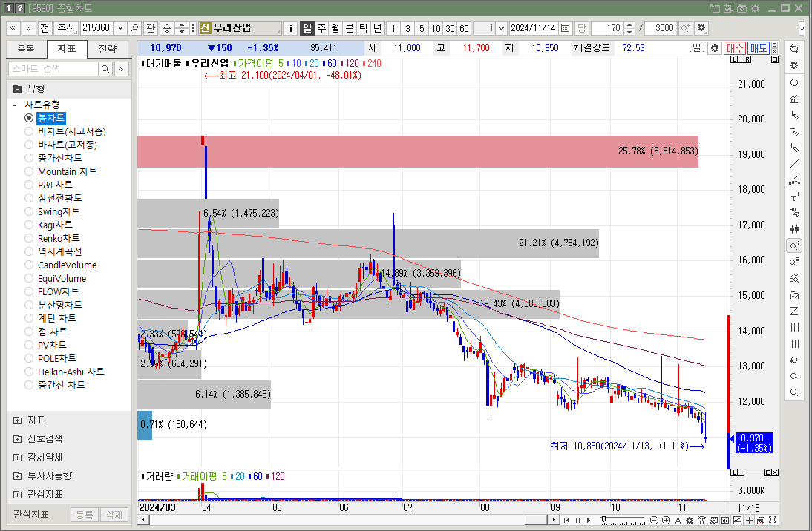Select 삼선전환도 radio option
The width and height of the screenshot is (812, 531).
click(x=29, y=198)
